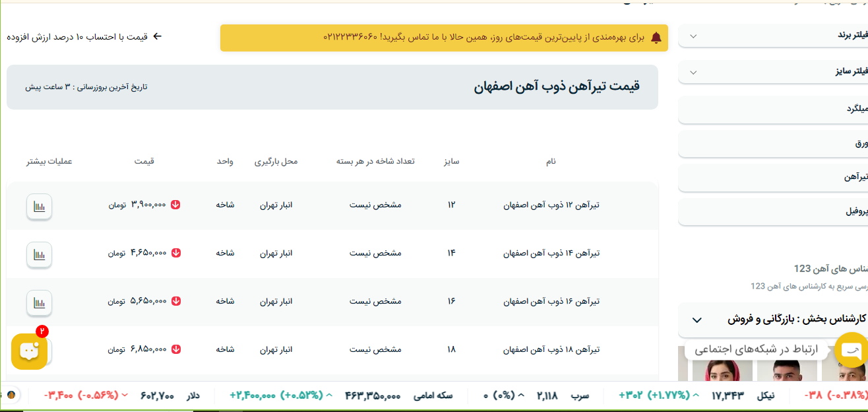Select ورق category in sidebar
This screenshot has height=412, width=868.
click(x=773, y=143)
